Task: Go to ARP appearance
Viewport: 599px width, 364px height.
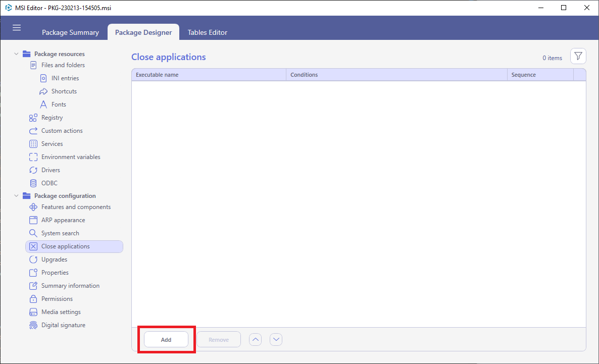Action: pyautogui.click(x=63, y=220)
